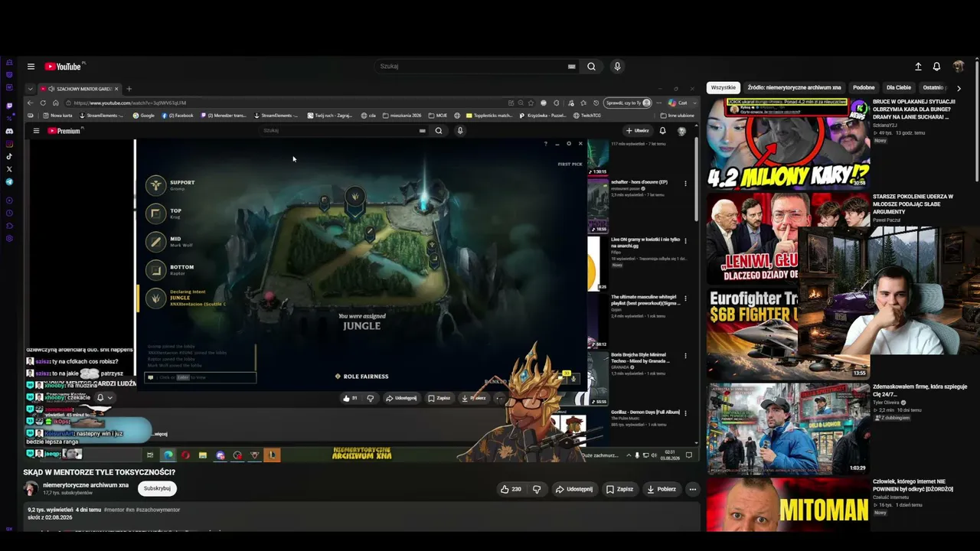Image resolution: width=980 pixels, height=551 pixels.
Task: Expand the inner browser tab list chevron
Action: (x=30, y=89)
